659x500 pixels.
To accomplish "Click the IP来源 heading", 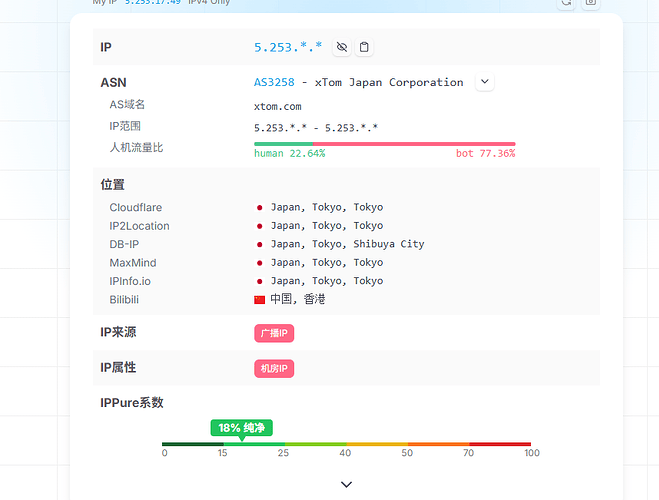I will coord(118,332).
